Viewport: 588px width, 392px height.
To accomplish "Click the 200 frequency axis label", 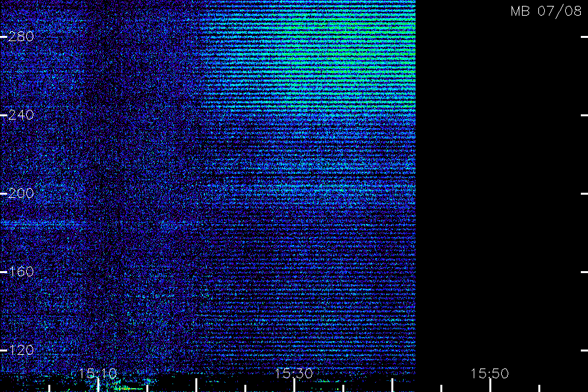I will (x=21, y=193).
